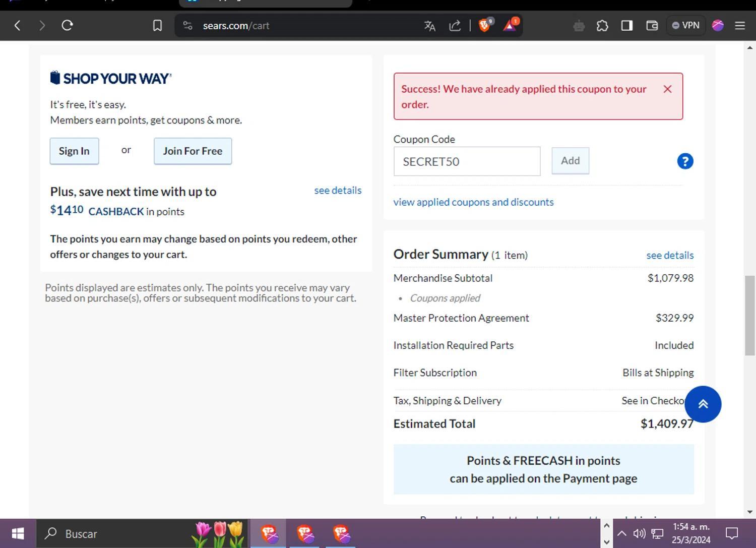This screenshot has height=548, width=756.
Task: Switch to second Brave taskbar window
Action: 305,533
